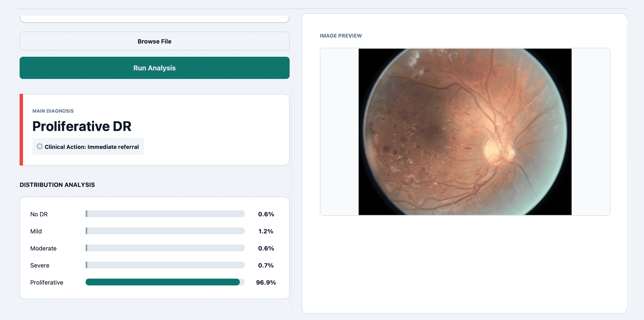Click the Browse File button
The height and width of the screenshot is (320, 644).
[x=154, y=41]
